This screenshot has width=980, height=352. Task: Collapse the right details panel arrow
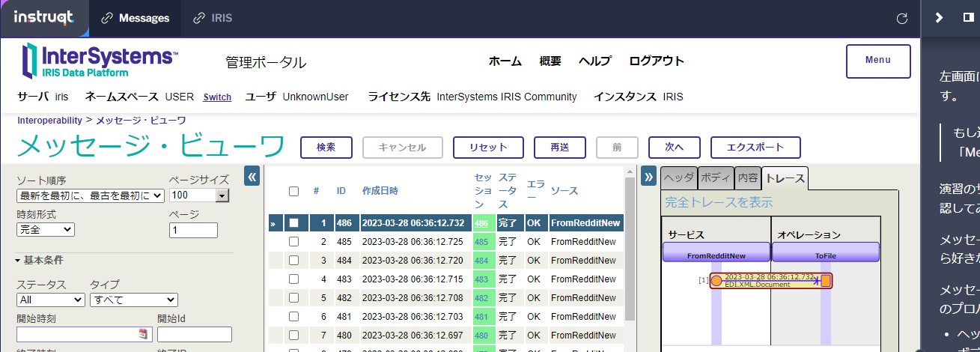(649, 177)
